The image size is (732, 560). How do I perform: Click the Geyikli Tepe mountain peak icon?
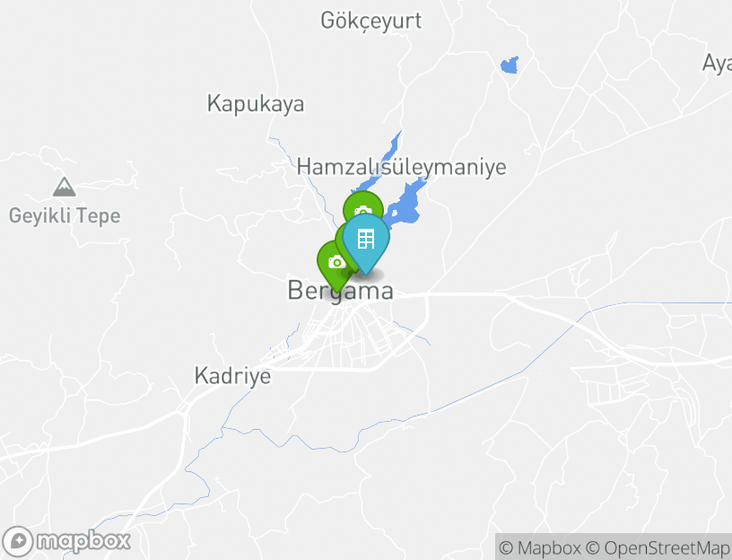click(65, 187)
